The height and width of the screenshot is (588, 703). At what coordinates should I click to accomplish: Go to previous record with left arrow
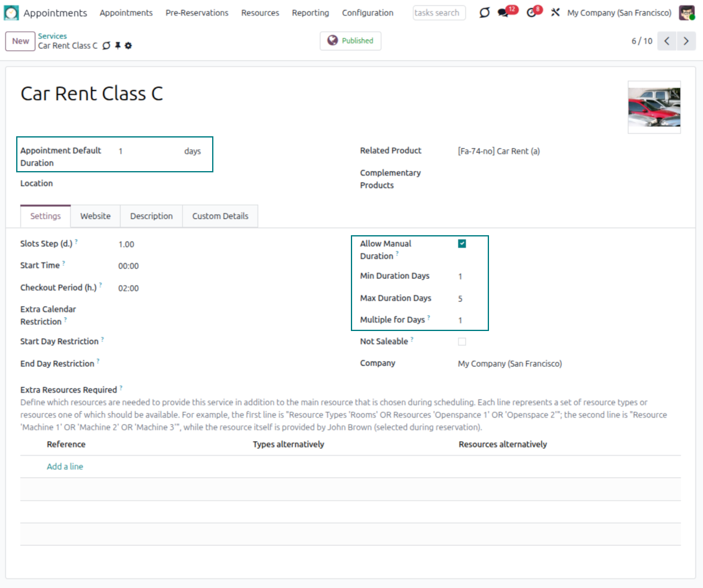pyautogui.click(x=666, y=41)
